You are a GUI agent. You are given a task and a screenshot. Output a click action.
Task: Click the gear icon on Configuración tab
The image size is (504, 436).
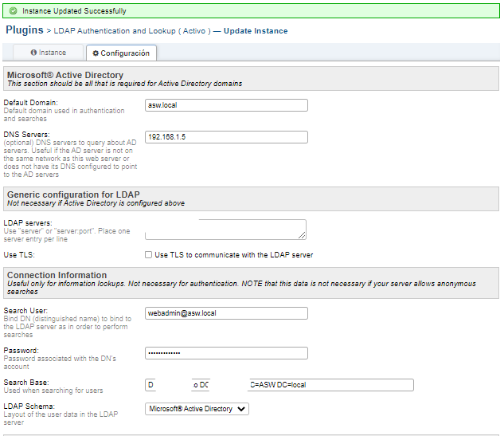click(96, 53)
